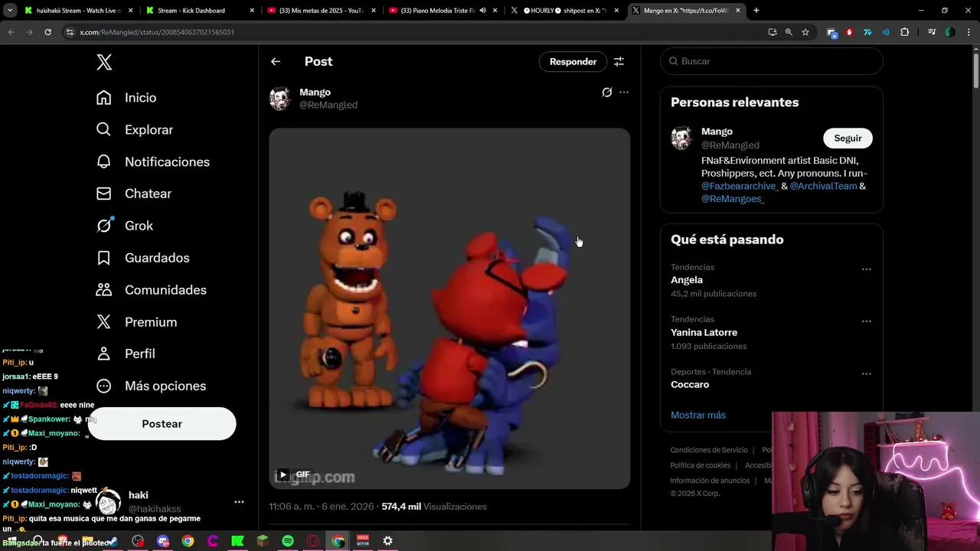The image size is (980, 551).
Task: Switch to Piano Melodia Triste tab
Action: (x=436, y=11)
